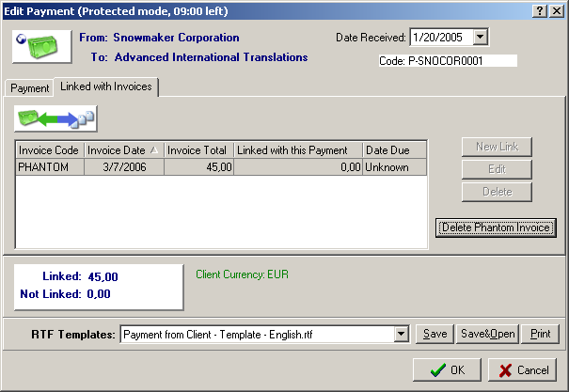
Task: Click the Date Due column header
Action: pos(395,150)
